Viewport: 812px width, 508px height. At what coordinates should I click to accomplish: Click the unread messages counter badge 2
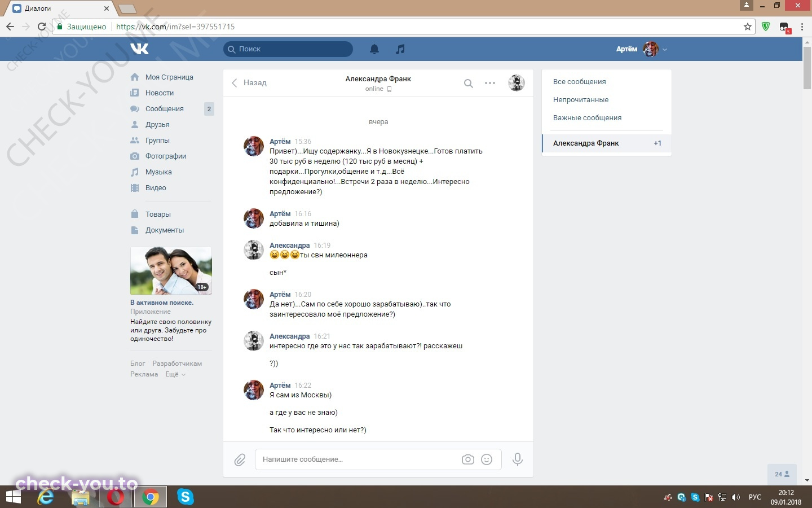pos(209,109)
